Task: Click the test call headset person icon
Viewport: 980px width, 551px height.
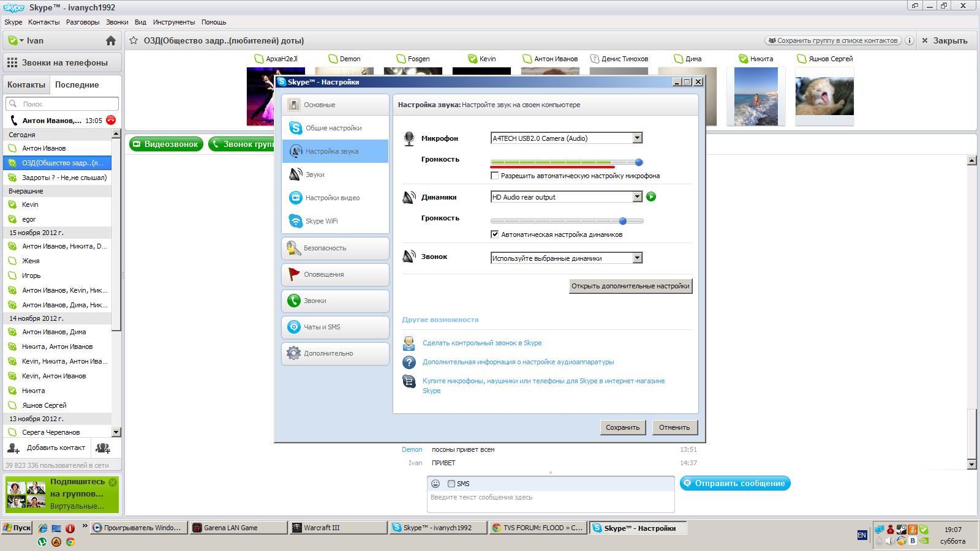Action: tap(409, 343)
